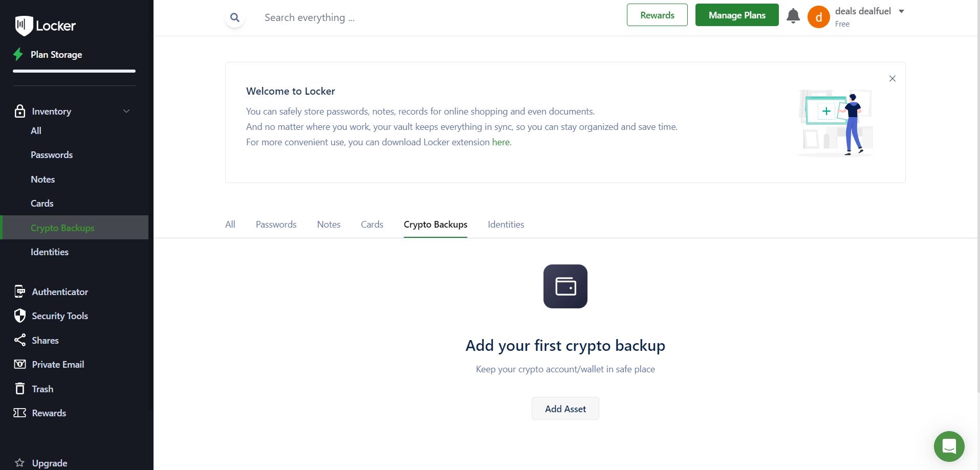Click the Shares icon in the sidebar

[x=20, y=340]
